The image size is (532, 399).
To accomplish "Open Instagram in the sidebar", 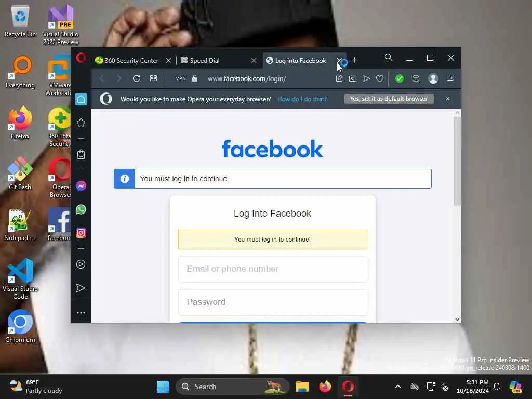I will [x=81, y=233].
